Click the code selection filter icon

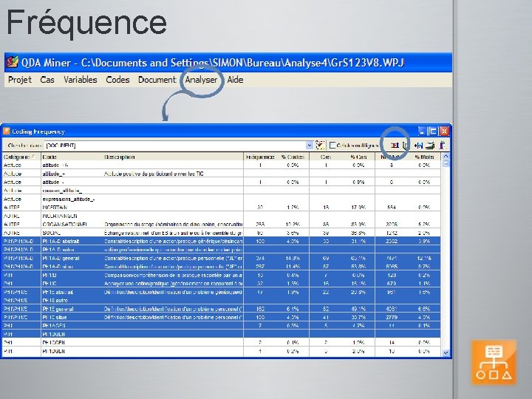320,146
